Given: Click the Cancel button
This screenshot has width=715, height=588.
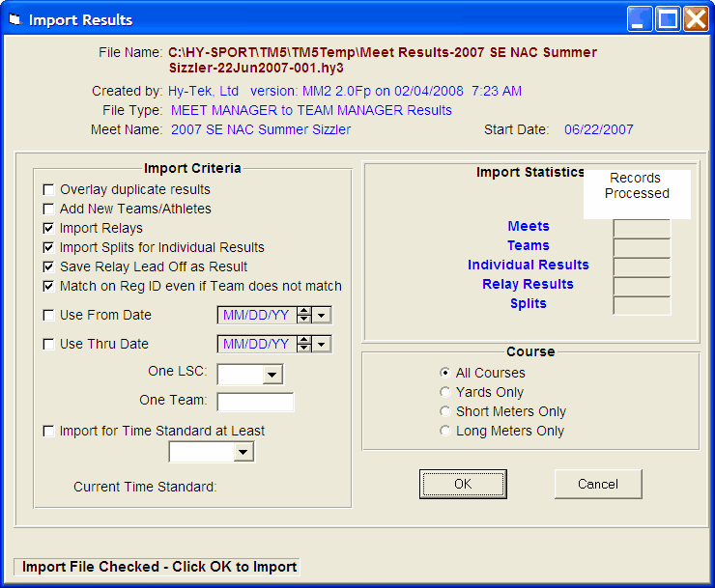Looking at the screenshot, I should (598, 484).
